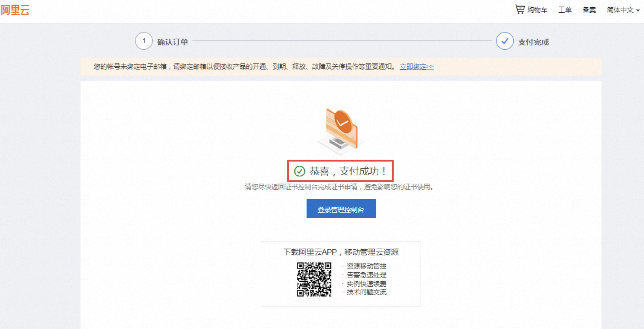This screenshot has height=329, width=644.
Task: Open the 阿里云 logo homepage
Action: coord(15,10)
